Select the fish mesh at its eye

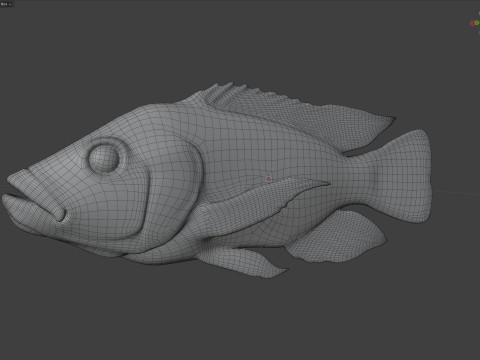pos(104,158)
